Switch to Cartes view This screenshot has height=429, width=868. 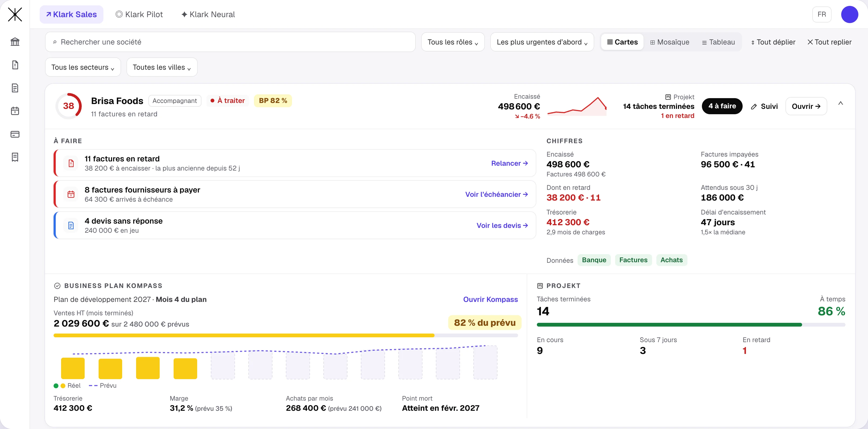pyautogui.click(x=622, y=42)
